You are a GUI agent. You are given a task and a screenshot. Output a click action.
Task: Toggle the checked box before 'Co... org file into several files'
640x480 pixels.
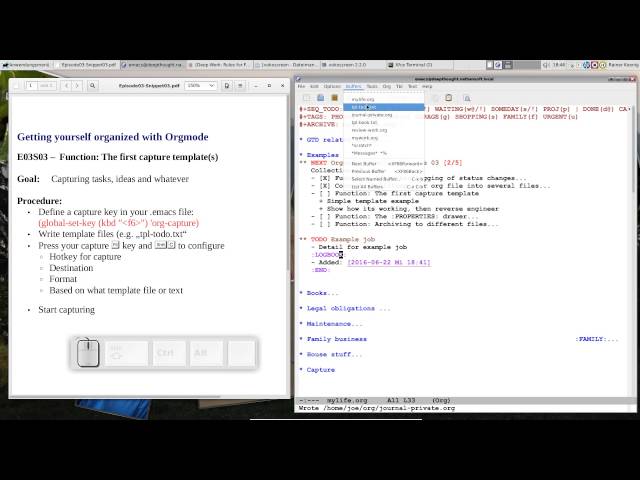pyautogui.click(x=325, y=186)
